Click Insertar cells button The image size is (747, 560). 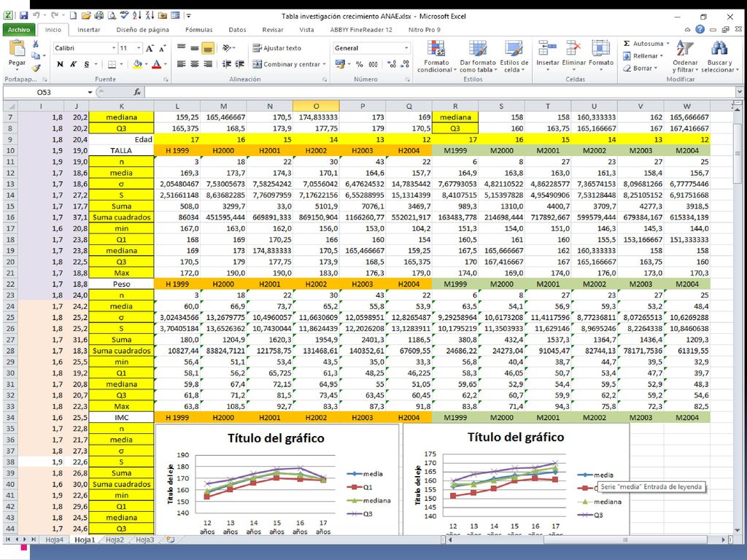tap(547, 55)
